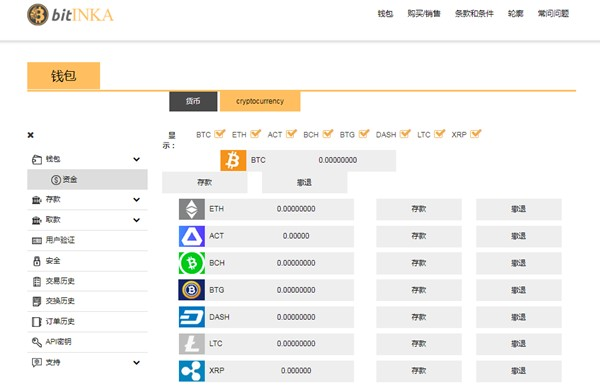Click the 撤退 button in XRP row
Image resolution: width=600 pixels, height=385 pixels.
[x=519, y=371]
